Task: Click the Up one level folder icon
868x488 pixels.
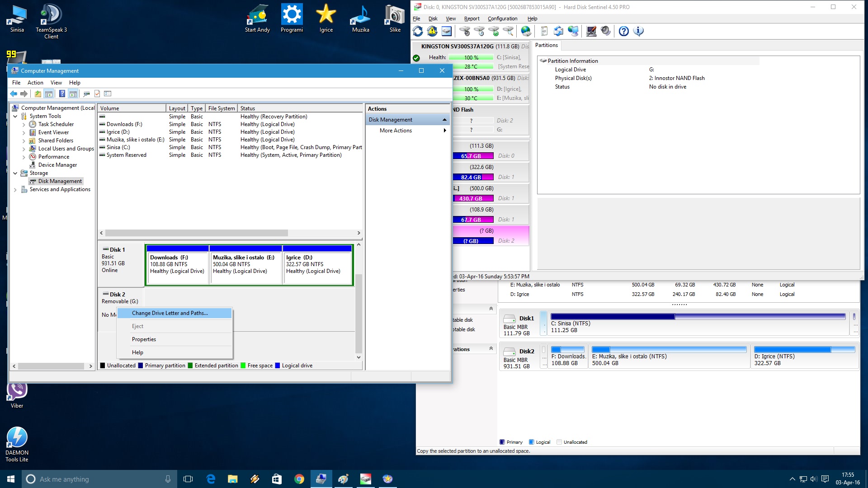Action: (38, 94)
